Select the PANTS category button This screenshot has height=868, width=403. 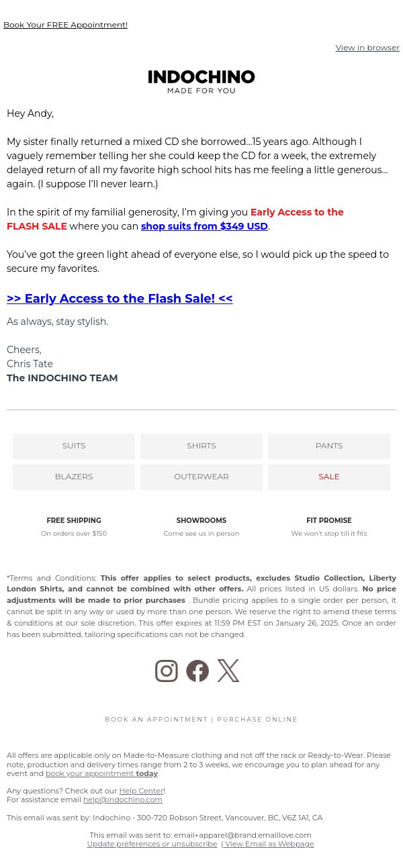[329, 446]
